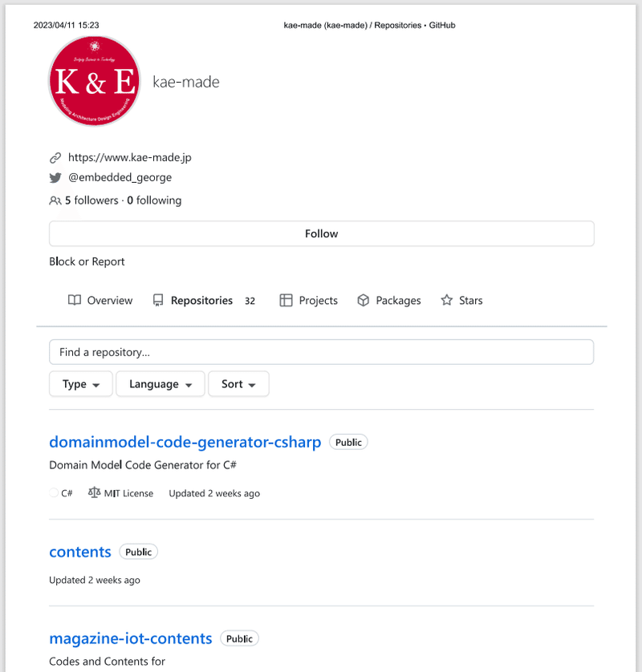Click the Follow button
The width and height of the screenshot is (642, 672).
coord(321,233)
